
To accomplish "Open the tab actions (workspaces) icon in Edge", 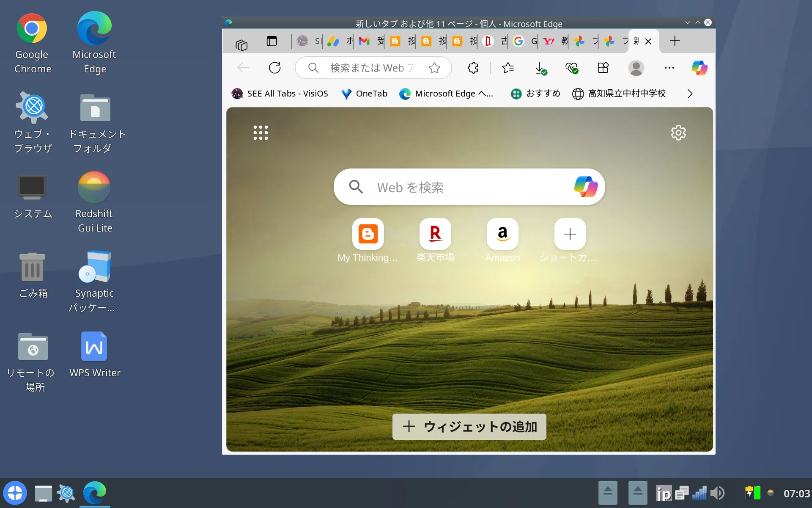I will click(241, 44).
